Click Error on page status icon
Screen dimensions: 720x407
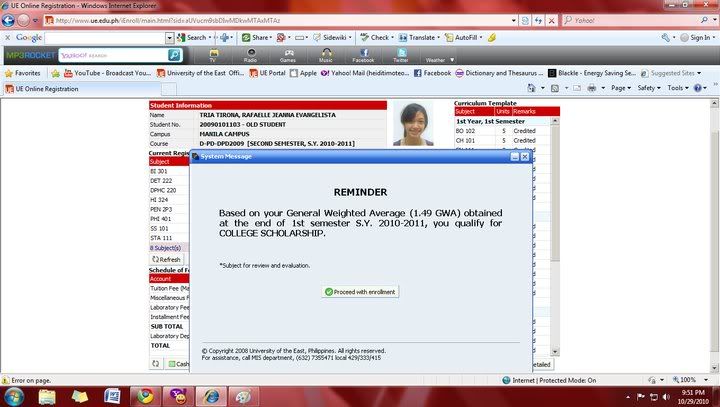coord(6,380)
